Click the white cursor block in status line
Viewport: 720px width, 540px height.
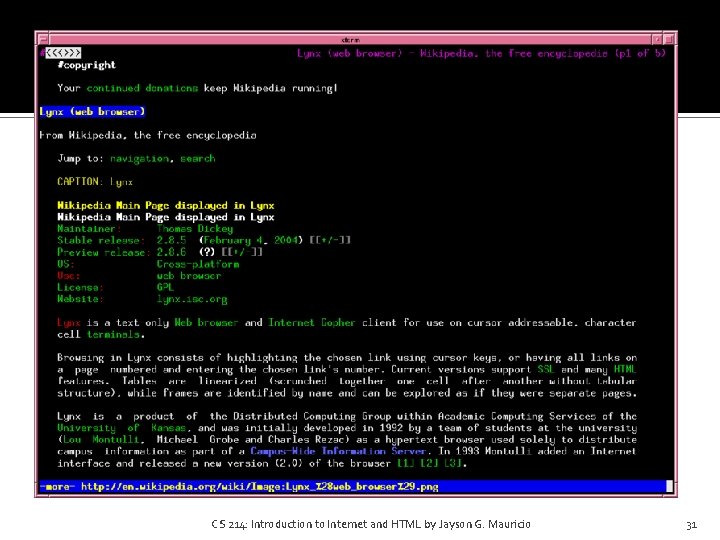click(x=669, y=486)
